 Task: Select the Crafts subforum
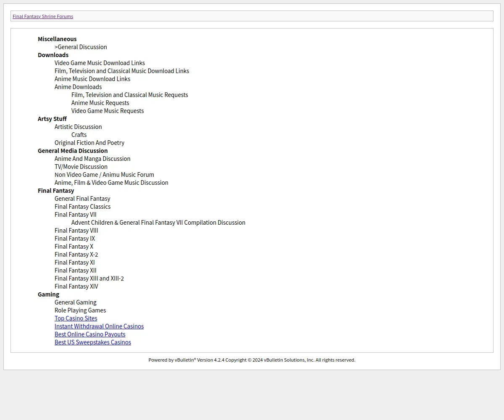point(79,135)
